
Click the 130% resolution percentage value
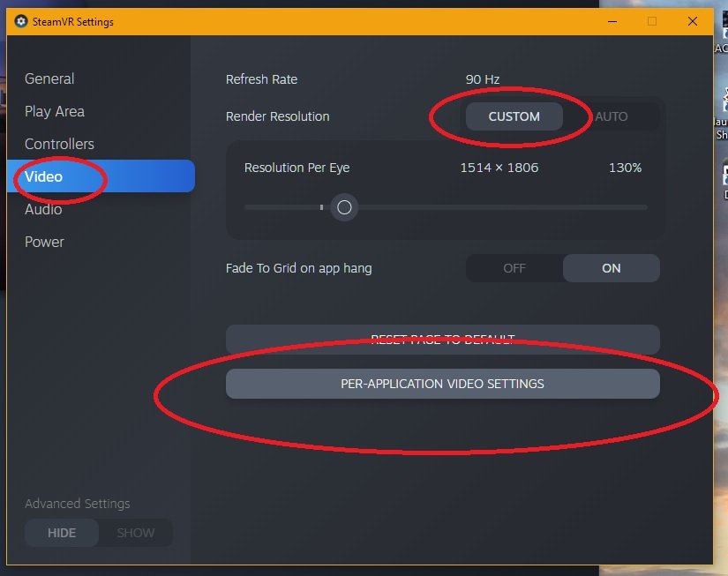coord(625,168)
